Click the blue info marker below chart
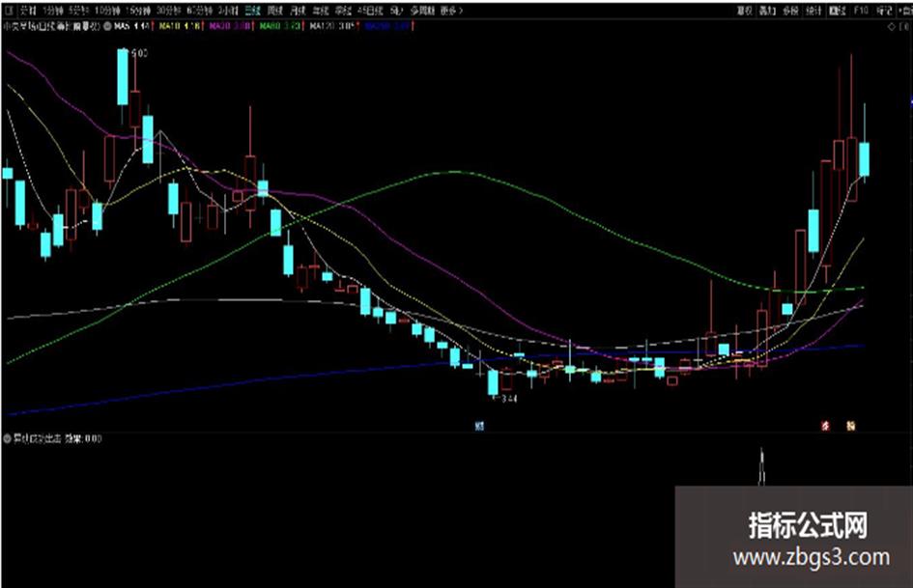The width and height of the screenshot is (913, 588). (479, 426)
